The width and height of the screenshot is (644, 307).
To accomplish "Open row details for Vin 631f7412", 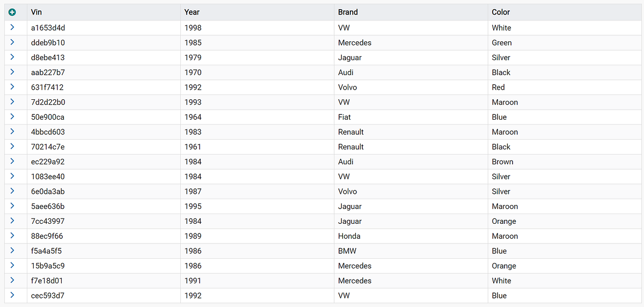I will pyautogui.click(x=12, y=87).
